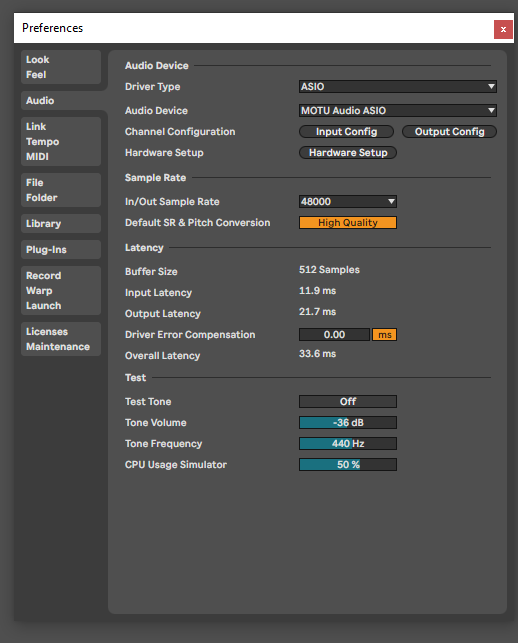Click the 11.9 ms input latency value

tap(317, 291)
